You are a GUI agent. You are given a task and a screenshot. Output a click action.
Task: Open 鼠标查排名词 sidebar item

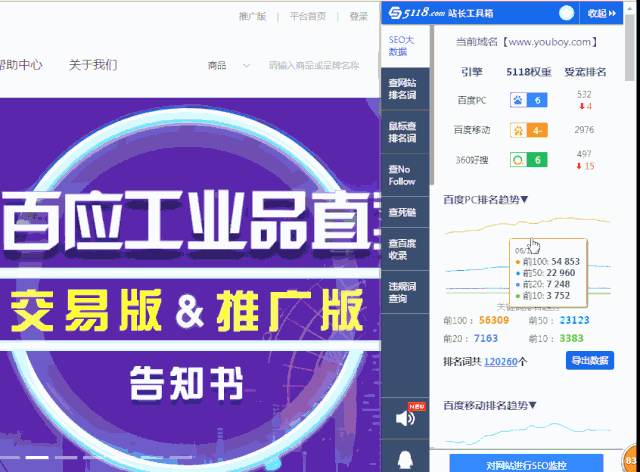coord(405,132)
